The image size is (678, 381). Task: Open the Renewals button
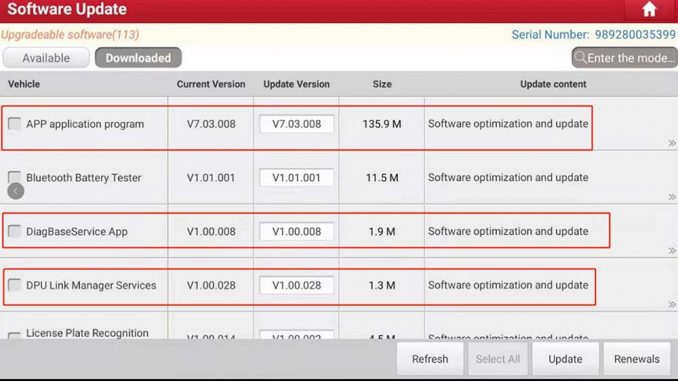pyautogui.click(x=637, y=359)
